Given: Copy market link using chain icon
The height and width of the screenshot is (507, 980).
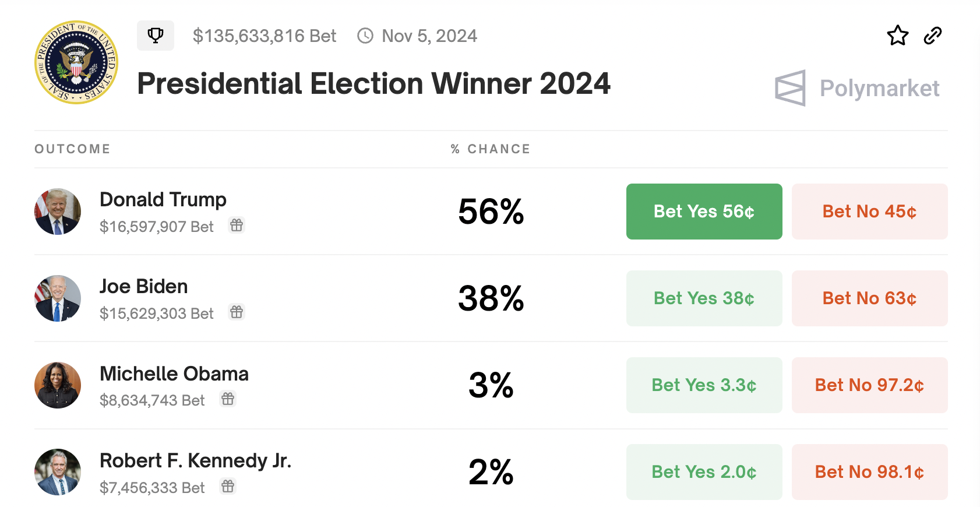Looking at the screenshot, I should click(x=933, y=36).
